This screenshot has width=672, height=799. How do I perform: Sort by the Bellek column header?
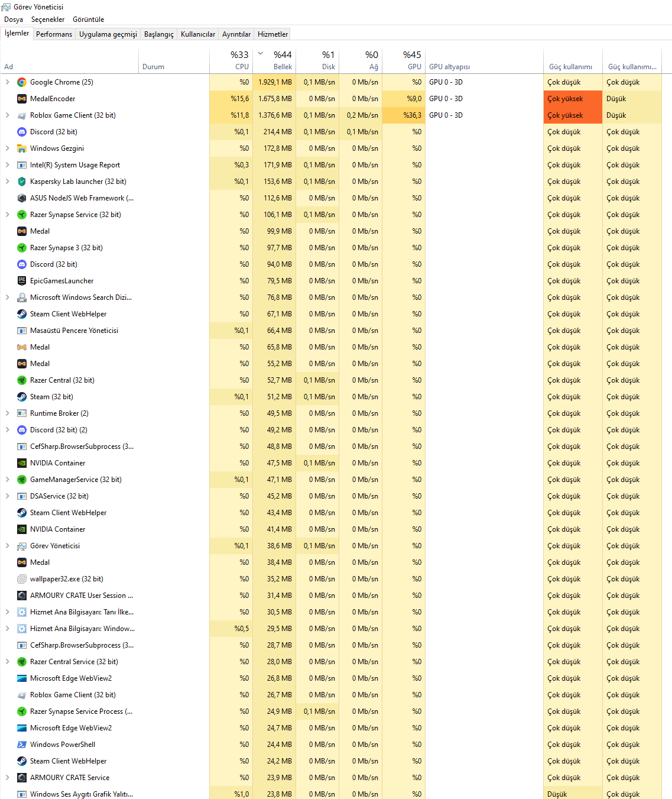274,60
